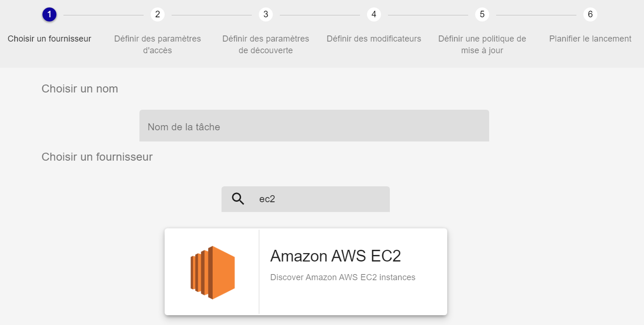Click the "Choisir un nom" section heading
This screenshot has width=644, height=325.
point(80,89)
